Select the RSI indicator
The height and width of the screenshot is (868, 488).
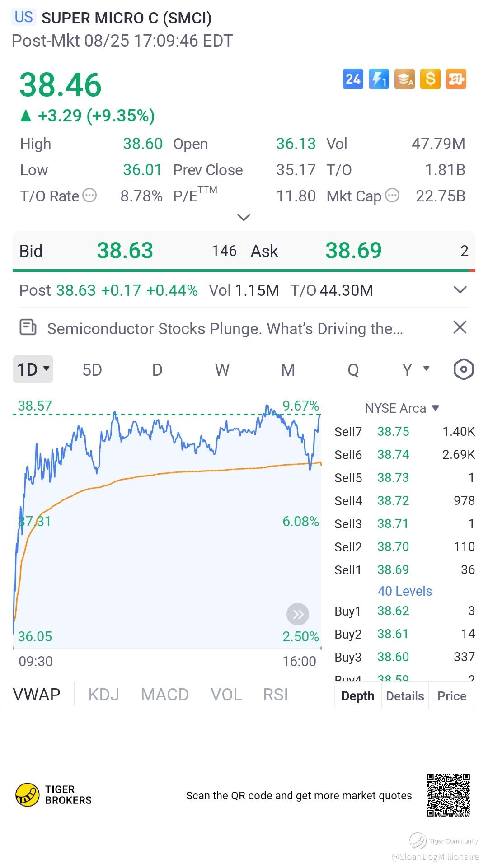(276, 695)
